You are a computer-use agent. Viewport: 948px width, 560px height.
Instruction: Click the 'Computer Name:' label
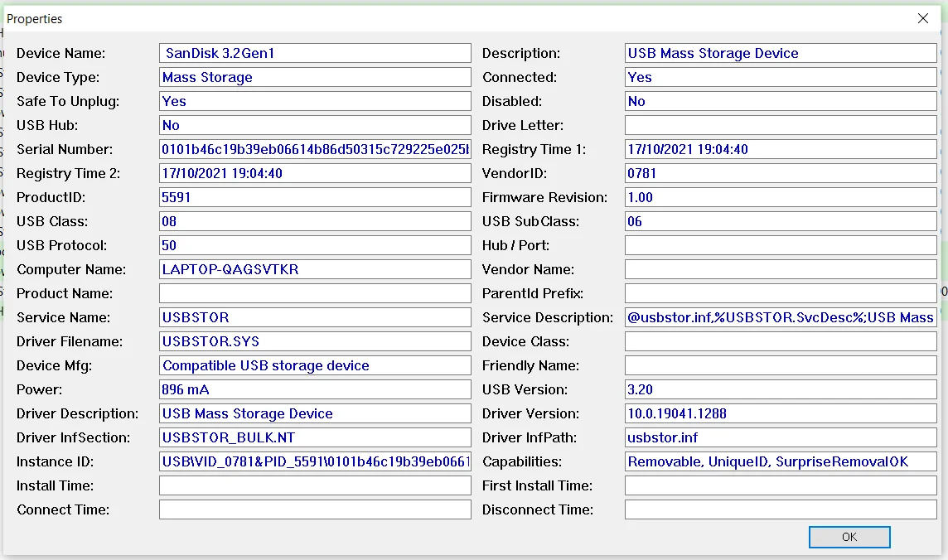(71, 270)
